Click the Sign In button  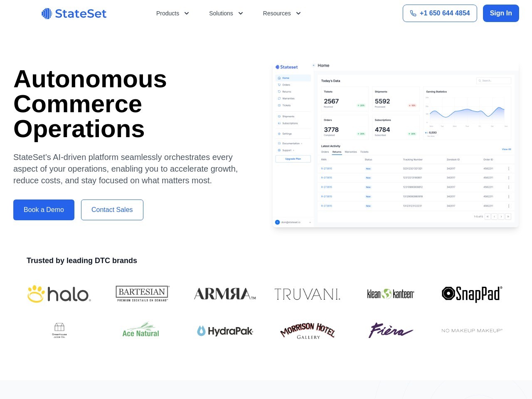501,13
